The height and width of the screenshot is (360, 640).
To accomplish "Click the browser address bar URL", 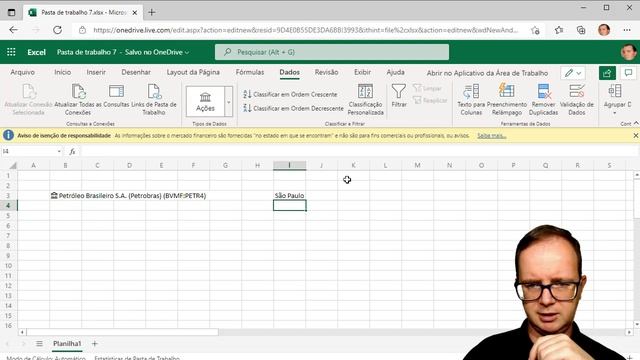I will (305, 30).
